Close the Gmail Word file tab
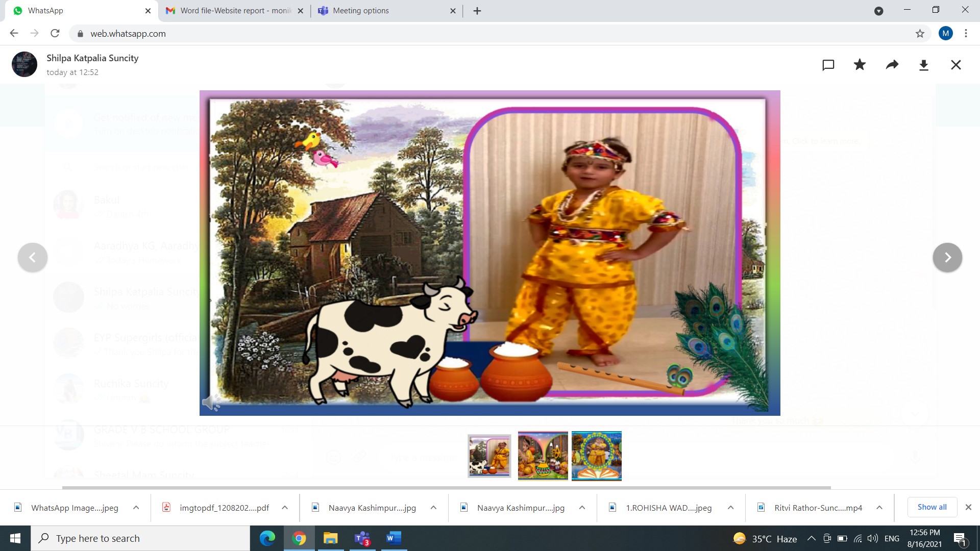Screen dimensions: 980x551 tap(300, 11)
